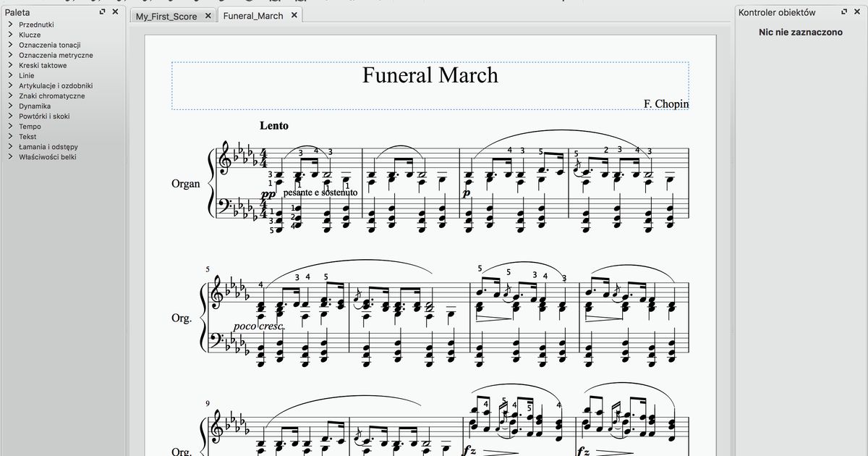Switch to the My_First_Score tab
868x456 pixels.
click(x=166, y=16)
